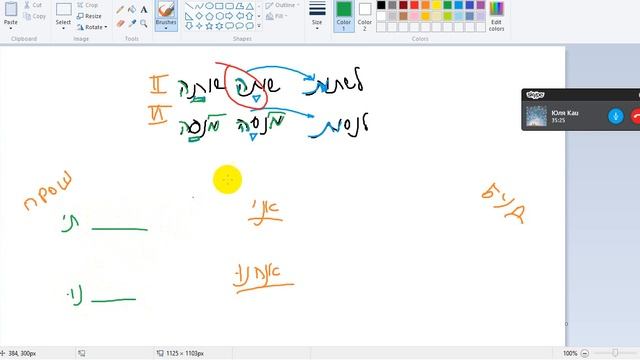This screenshot has width=640, height=360.
Task: Open the shape Outline dropdown
Action: point(282,5)
